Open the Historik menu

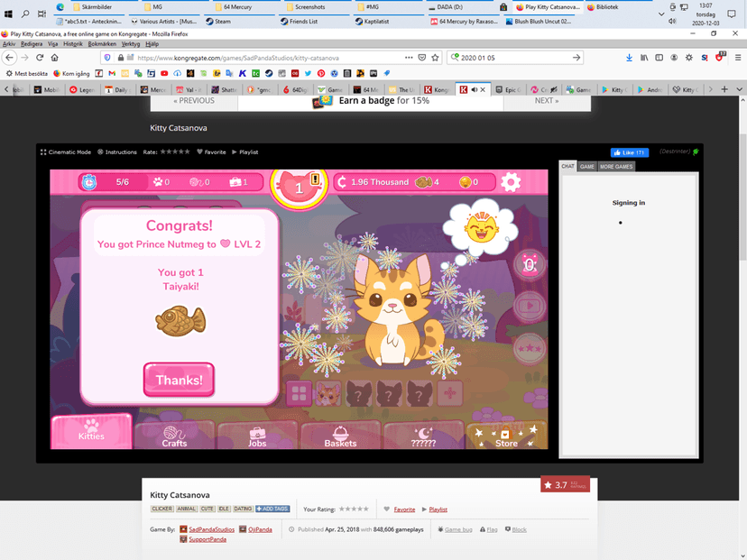73,44
